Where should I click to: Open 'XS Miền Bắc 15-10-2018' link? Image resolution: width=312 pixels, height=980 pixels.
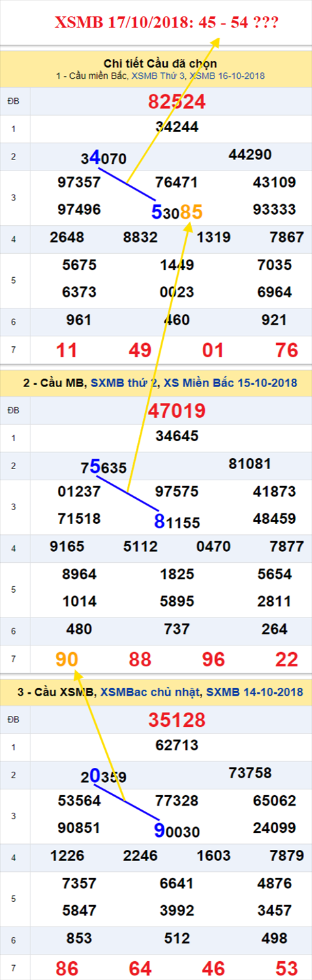231,384
